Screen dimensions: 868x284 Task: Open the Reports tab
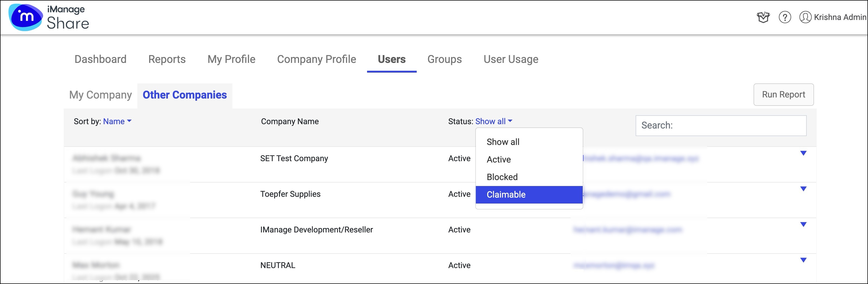point(167,59)
